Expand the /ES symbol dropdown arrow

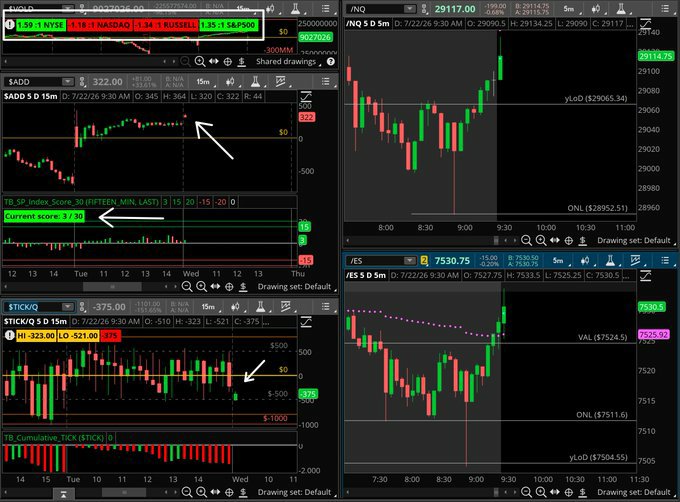[x=409, y=261]
